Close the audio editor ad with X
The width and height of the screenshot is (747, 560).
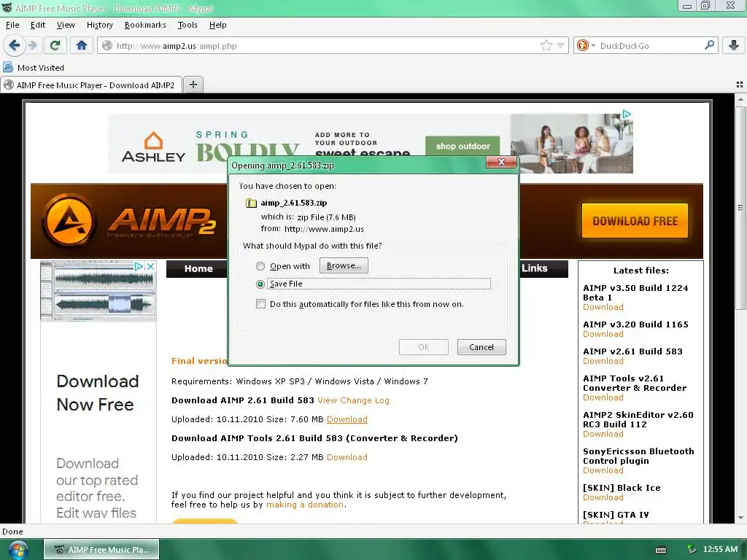tap(150, 266)
